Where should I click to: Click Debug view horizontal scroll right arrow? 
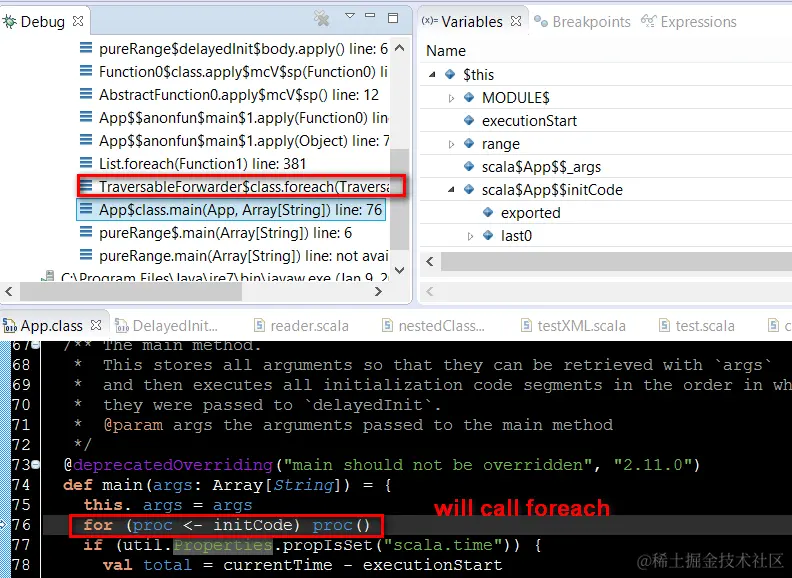coord(378,292)
